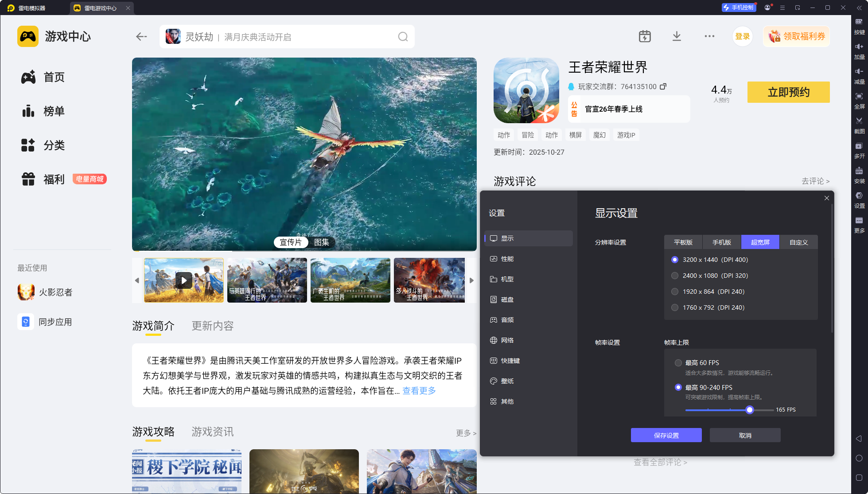Choose the 60 FPS maximum option
Viewport: 868px width, 494px height.
click(678, 363)
